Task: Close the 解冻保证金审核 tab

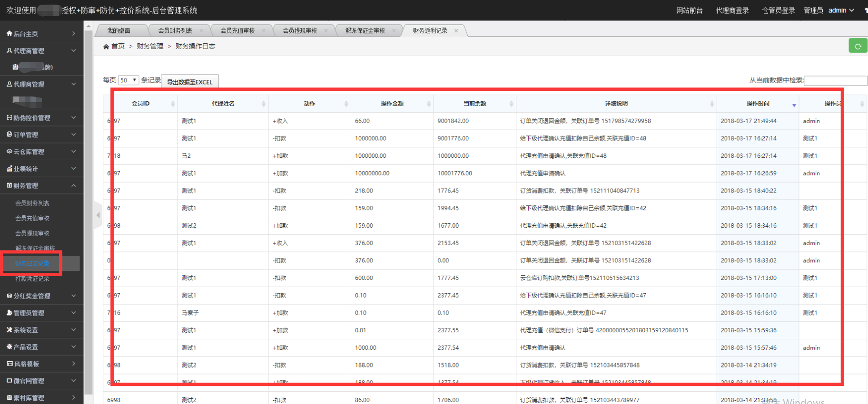Action: click(394, 31)
